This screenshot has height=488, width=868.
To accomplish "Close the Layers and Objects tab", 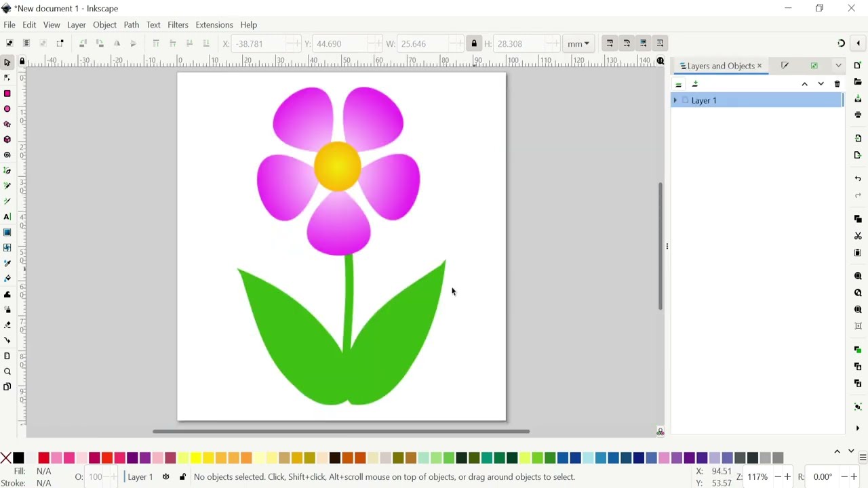I will click(759, 66).
